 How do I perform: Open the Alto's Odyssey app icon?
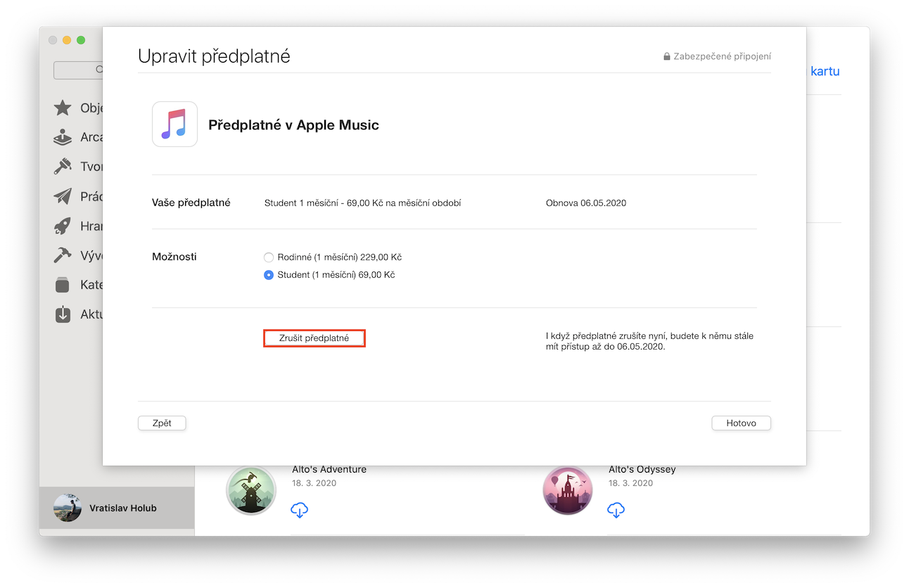(567, 490)
